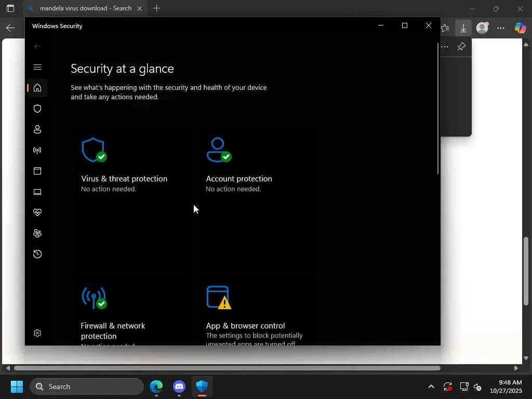The width and height of the screenshot is (532, 399).
Task: Select the Home sidebar icon
Action: 37,88
